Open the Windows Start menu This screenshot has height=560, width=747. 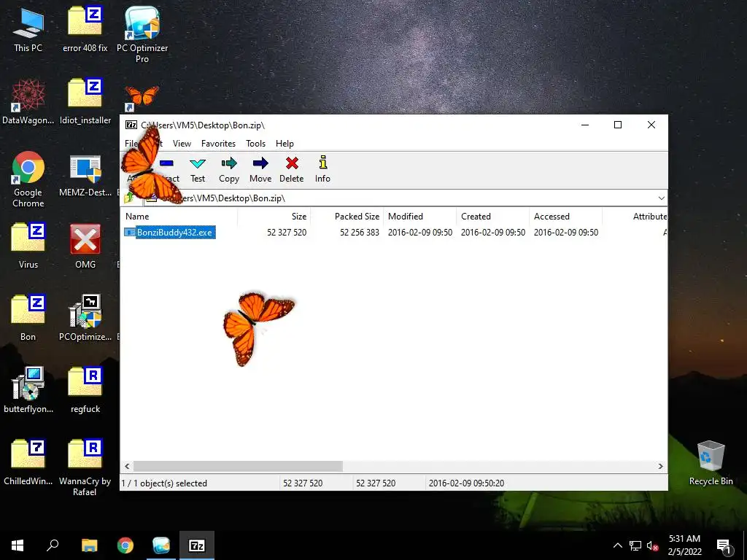pos(18,545)
